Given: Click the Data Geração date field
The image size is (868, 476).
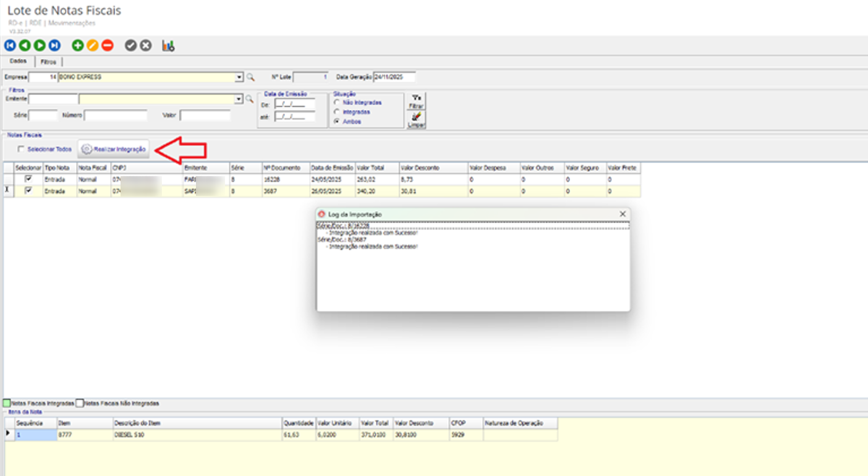Looking at the screenshot, I should pos(394,77).
